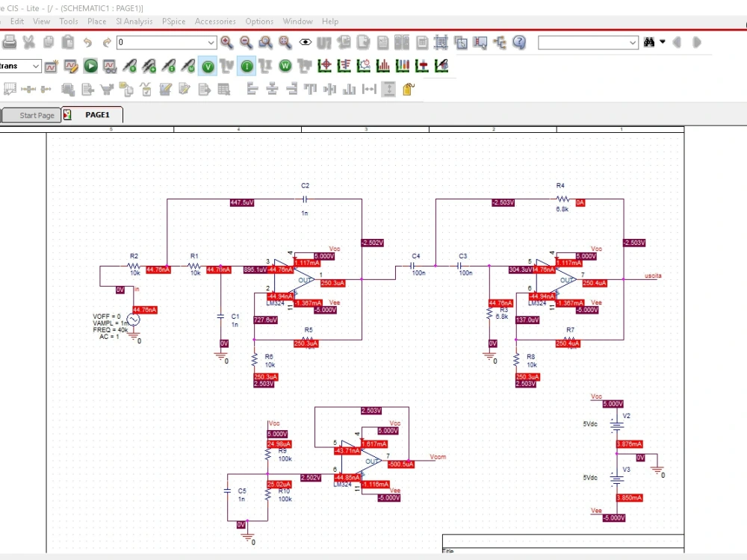Open the Tools menu
747x560 pixels.
click(x=69, y=22)
